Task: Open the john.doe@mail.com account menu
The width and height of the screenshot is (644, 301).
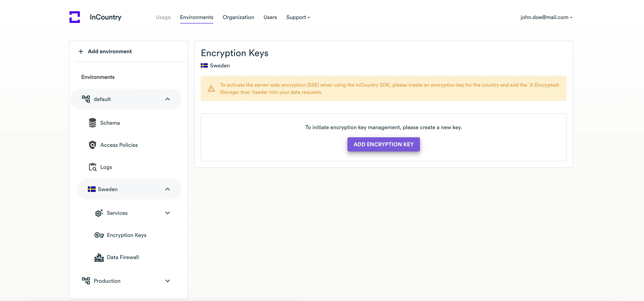Action: click(546, 17)
